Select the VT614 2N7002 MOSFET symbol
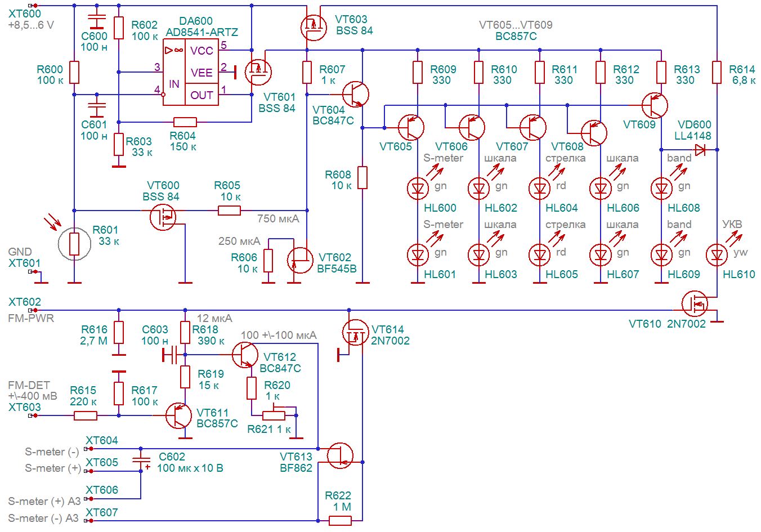761x532 pixels. 355,332
